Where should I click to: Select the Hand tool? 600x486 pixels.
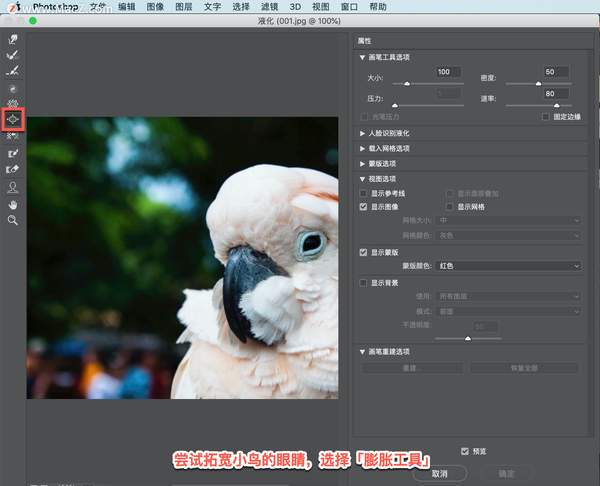[13, 203]
